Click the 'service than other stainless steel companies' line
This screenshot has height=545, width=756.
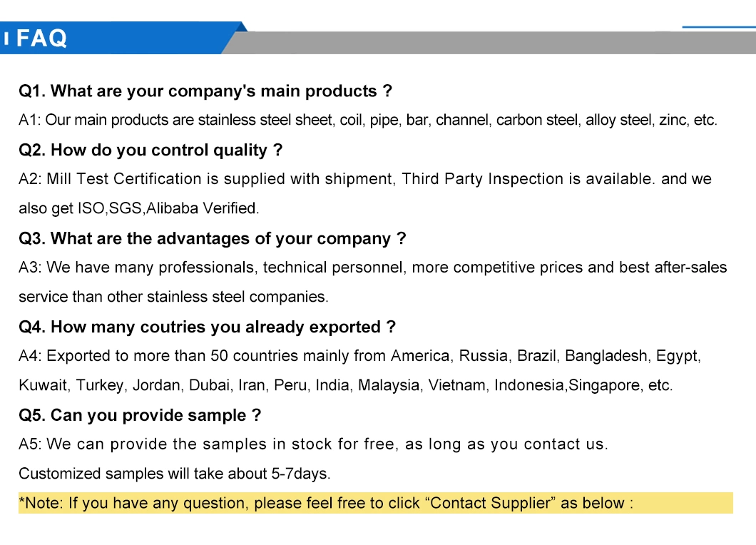tap(173, 297)
